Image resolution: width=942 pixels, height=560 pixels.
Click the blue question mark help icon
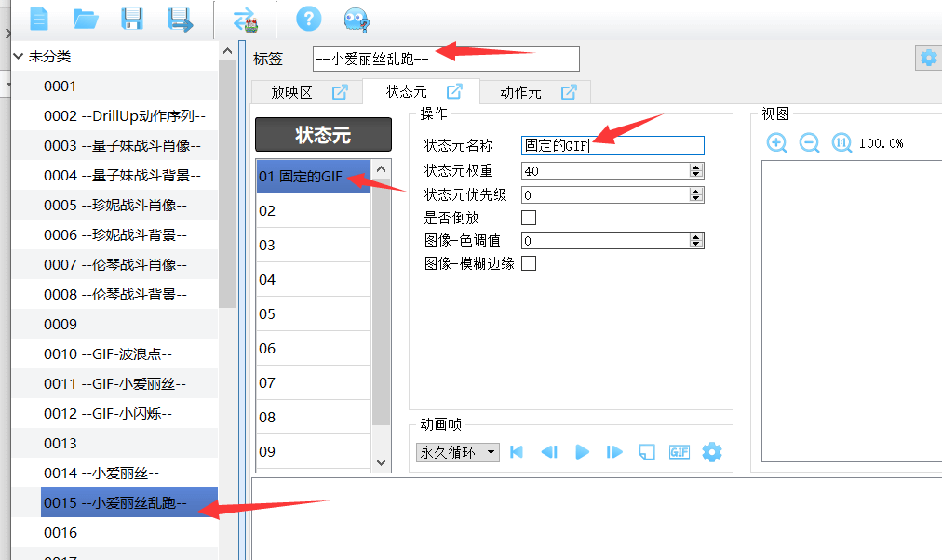pos(308,18)
